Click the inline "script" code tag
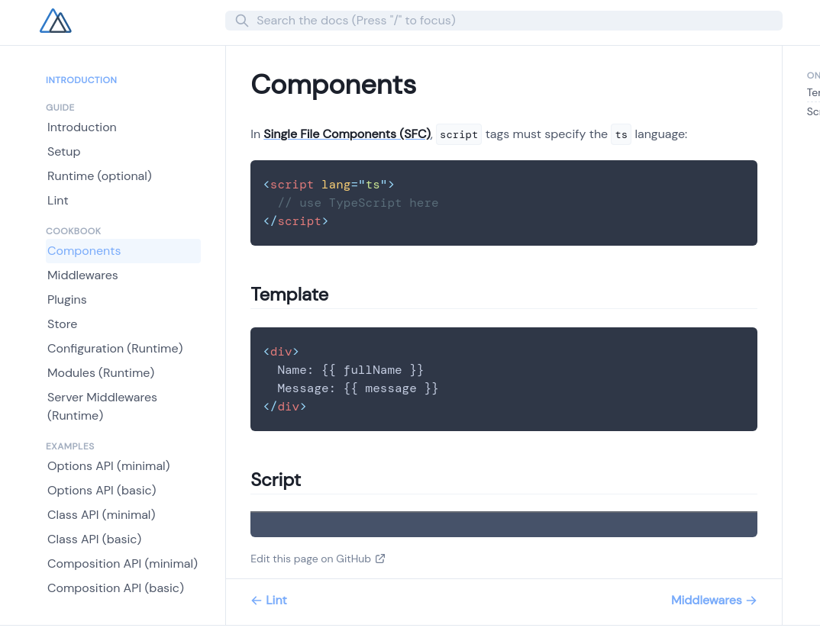This screenshot has width=820, height=644. coord(459,134)
